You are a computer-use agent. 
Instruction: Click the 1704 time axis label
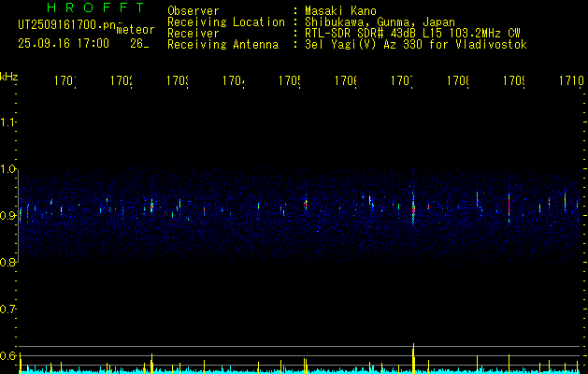(x=234, y=80)
